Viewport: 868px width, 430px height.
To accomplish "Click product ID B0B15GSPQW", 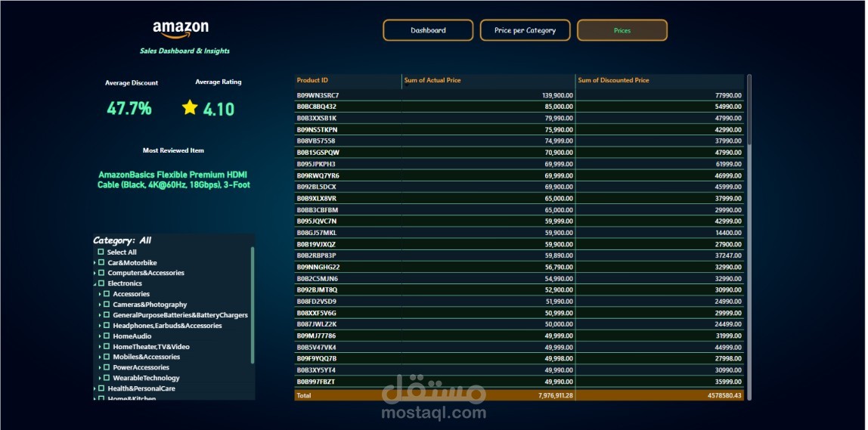I will 318,152.
